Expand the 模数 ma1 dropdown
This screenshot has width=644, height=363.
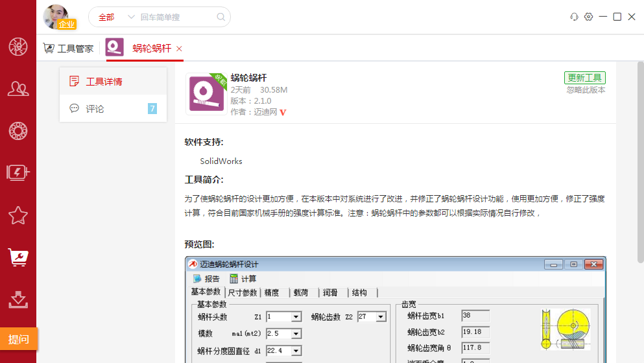click(296, 334)
